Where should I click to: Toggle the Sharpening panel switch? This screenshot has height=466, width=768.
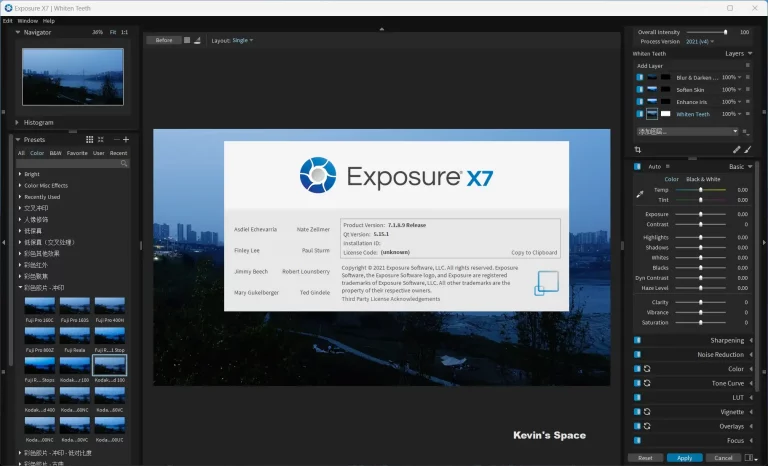[x=637, y=340]
